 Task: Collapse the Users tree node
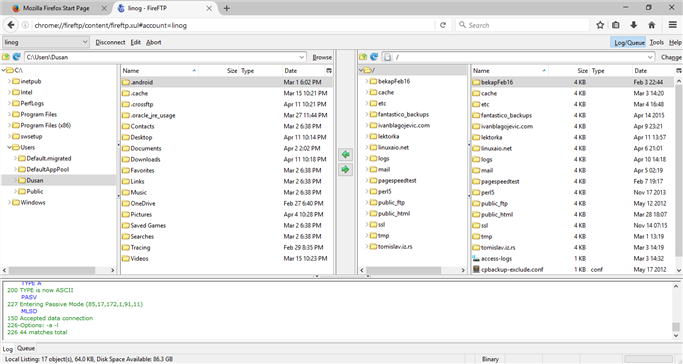[9, 147]
